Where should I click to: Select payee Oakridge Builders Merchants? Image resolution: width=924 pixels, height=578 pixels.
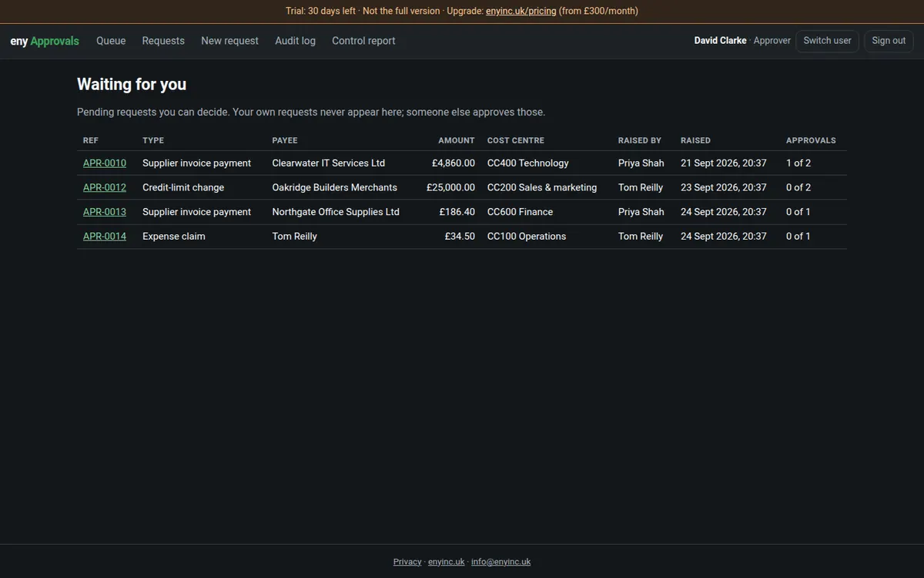click(x=335, y=187)
